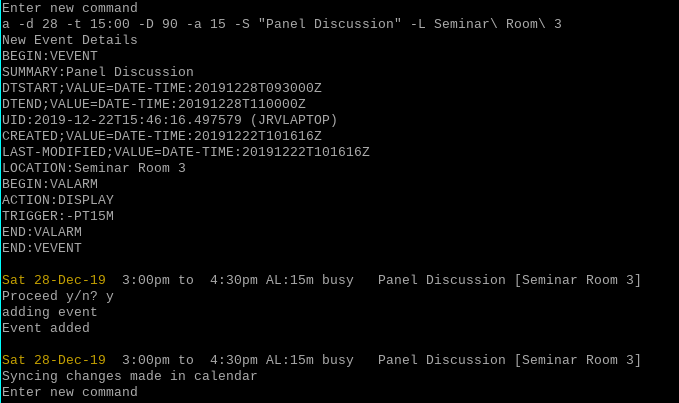Click the "New Event Details" heading line

tap(70, 40)
